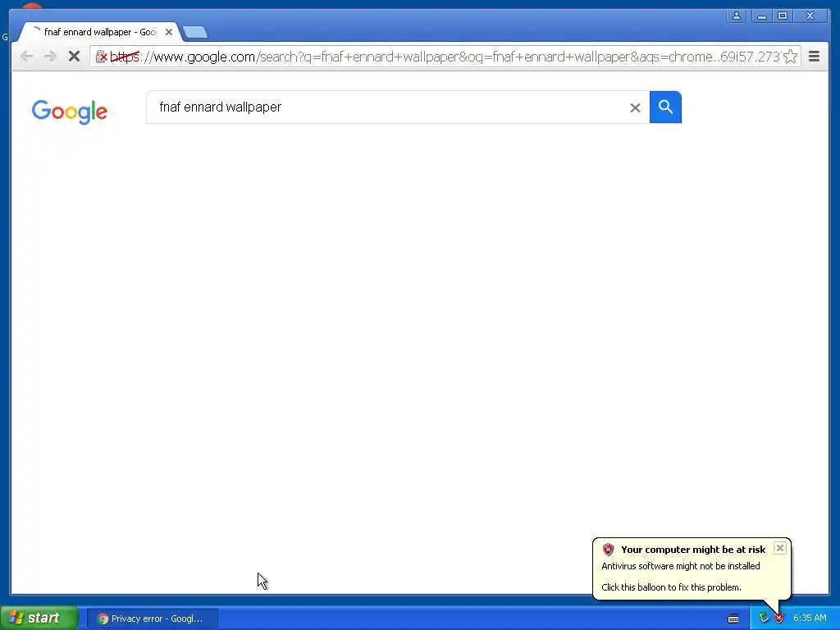840x630 pixels.
Task: Select Privacy error Chrome taskbar button
Action: coord(152,619)
